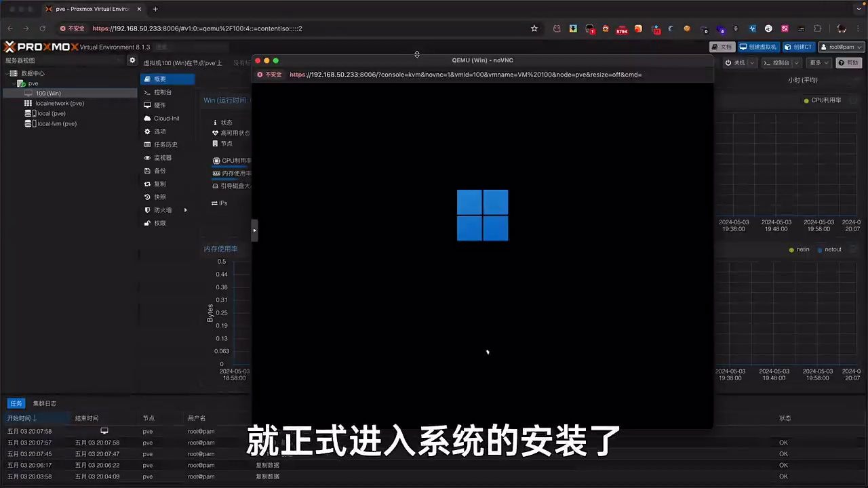868x488 pixels.
Task: Click the Chrome address bar URL
Action: pyautogui.click(x=197, y=28)
